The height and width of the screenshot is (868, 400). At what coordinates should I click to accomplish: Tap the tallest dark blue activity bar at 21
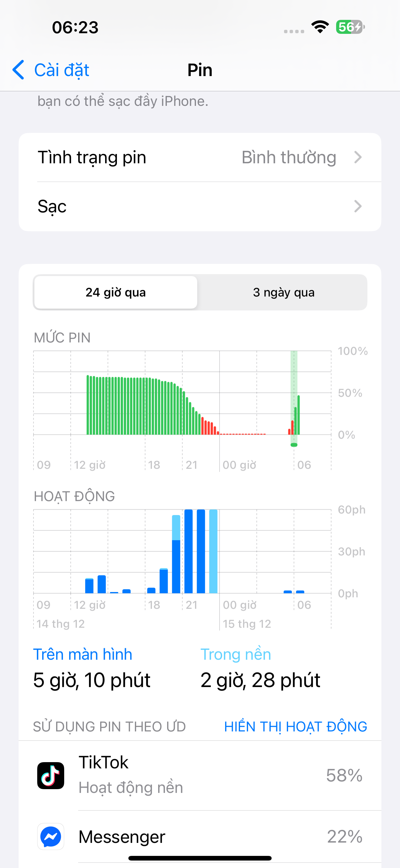pyautogui.click(x=189, y=551)
